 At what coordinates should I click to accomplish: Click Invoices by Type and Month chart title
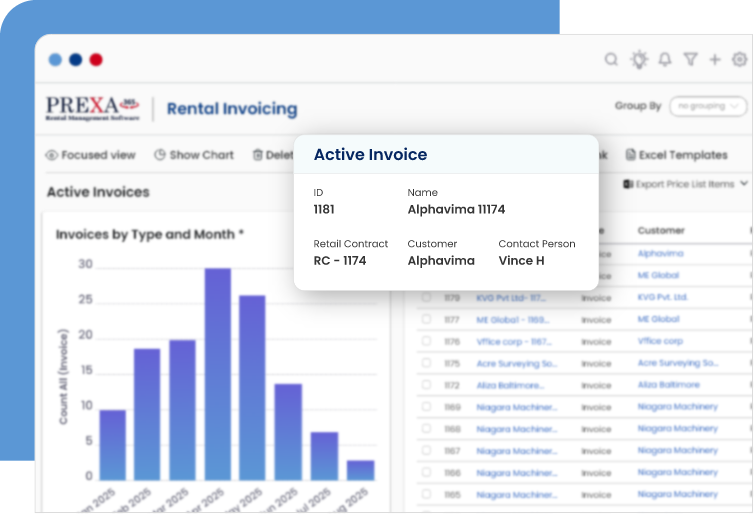pos(150,234)
